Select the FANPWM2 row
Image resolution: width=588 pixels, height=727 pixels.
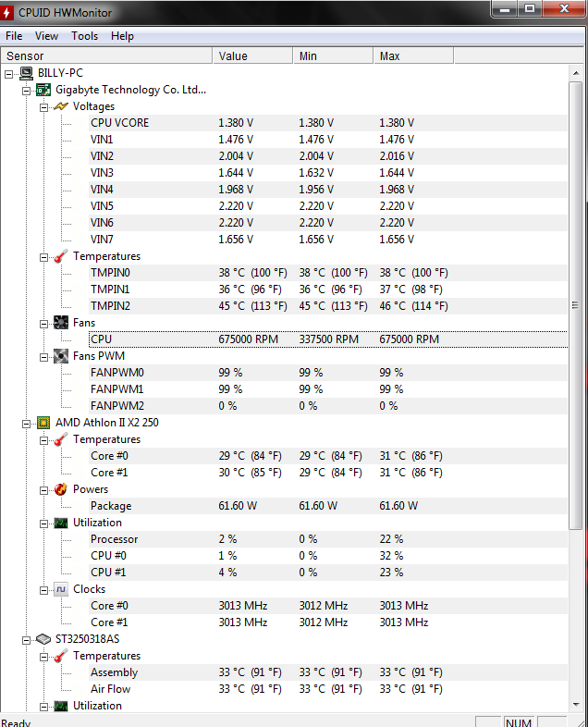click(328, 406)
